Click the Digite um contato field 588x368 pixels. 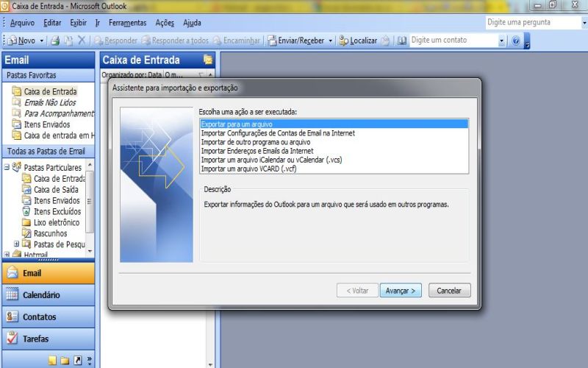(453, 40)
